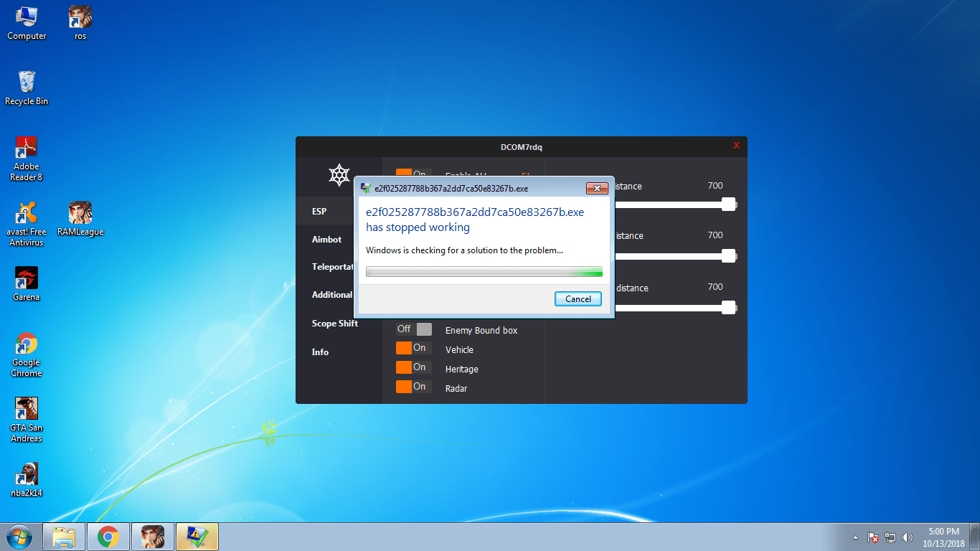Show hidden tray icons arrow

[x=855, y=537]
